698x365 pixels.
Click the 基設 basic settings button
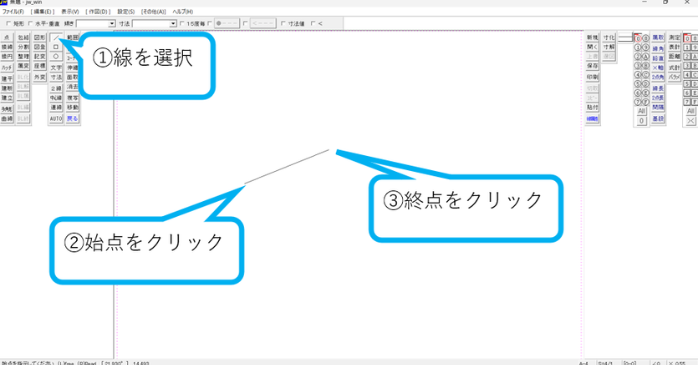[x=658, y=119]
